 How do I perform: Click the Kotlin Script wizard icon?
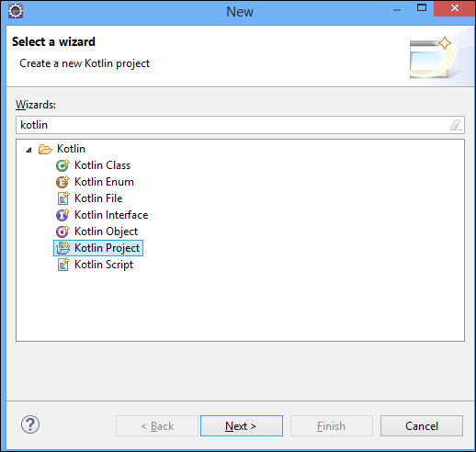coord(63,265)
